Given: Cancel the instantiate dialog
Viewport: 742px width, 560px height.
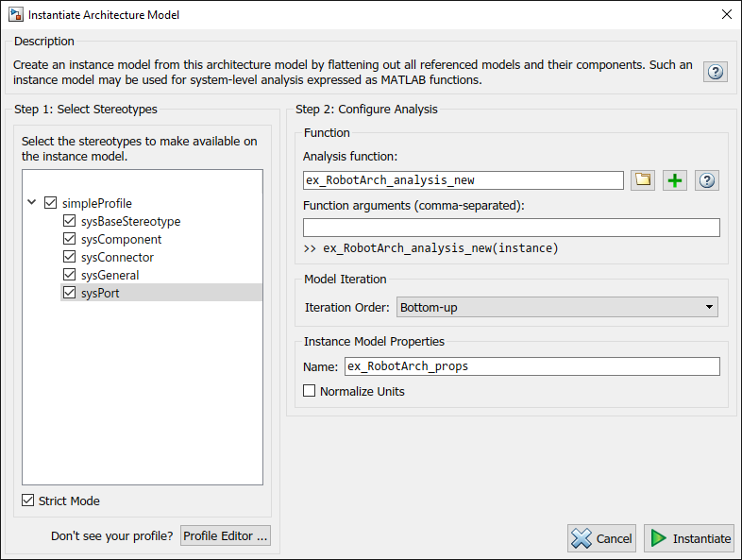Looking at the screenshot, I should (x=601, y=538).
